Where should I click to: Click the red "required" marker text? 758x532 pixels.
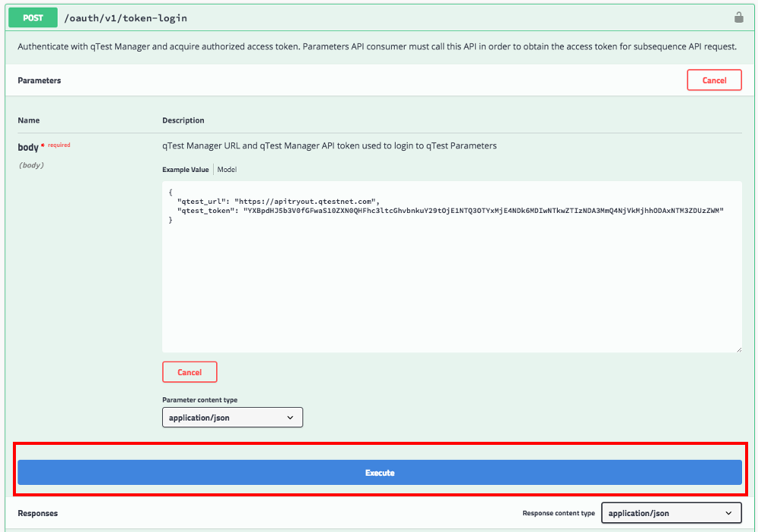[59, 145]
